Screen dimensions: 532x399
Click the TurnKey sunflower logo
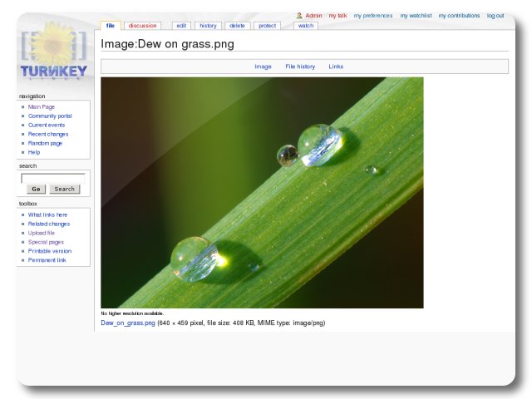coord(53,56)
